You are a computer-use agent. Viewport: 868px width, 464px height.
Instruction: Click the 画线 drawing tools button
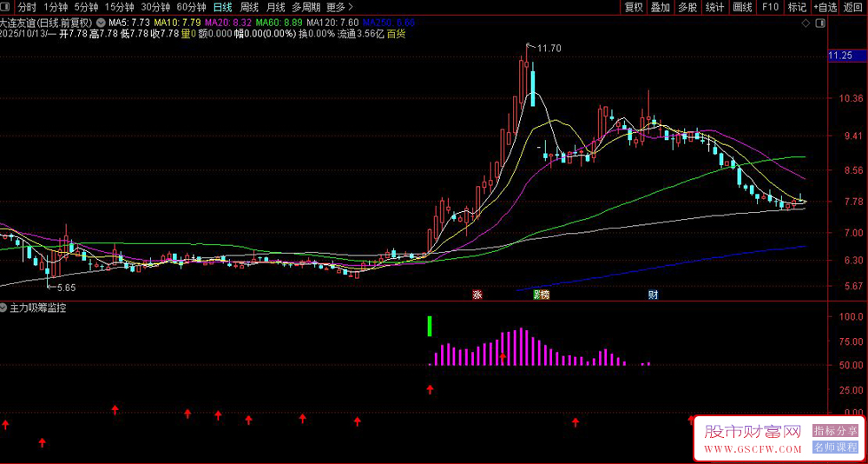tap(742, 7)
